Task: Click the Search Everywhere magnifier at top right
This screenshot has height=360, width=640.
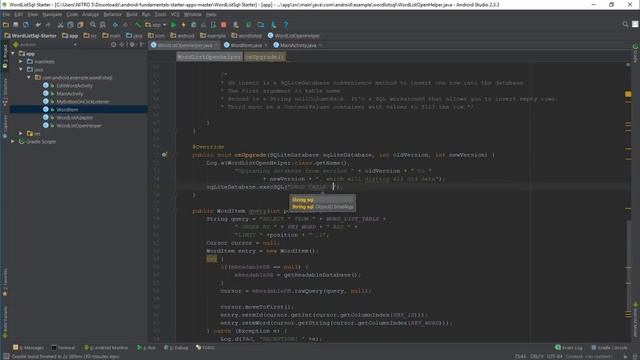Action: pyautogui.click(x=625, y=24)
